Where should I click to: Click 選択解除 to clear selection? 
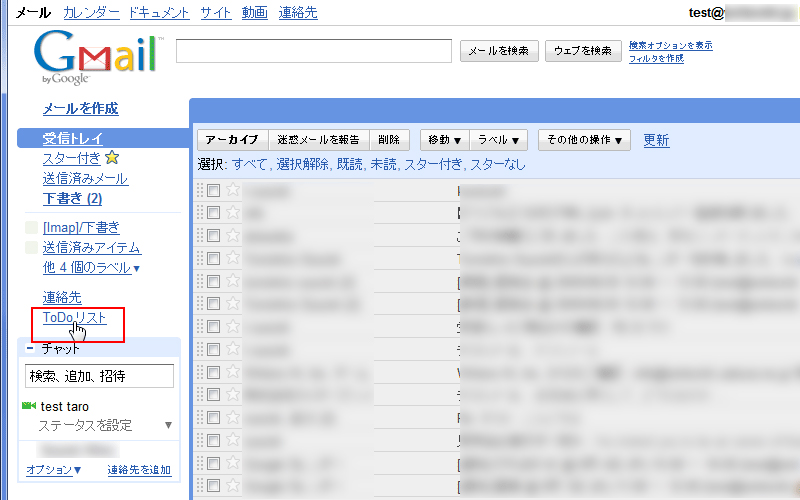coord(302,164)
